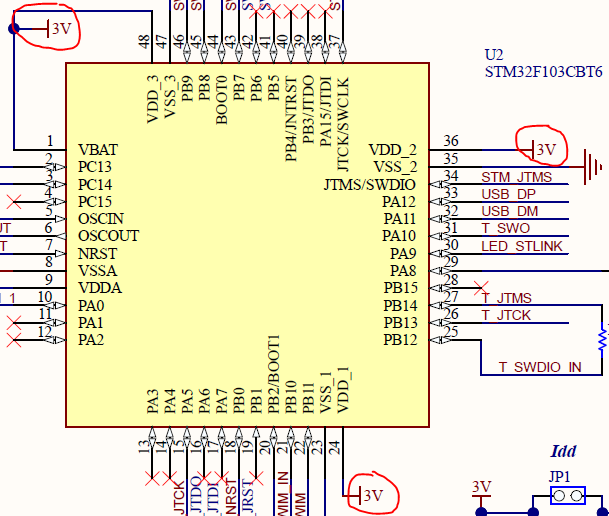Click the JTCK/SWCLK pin label

pos(343,124)
